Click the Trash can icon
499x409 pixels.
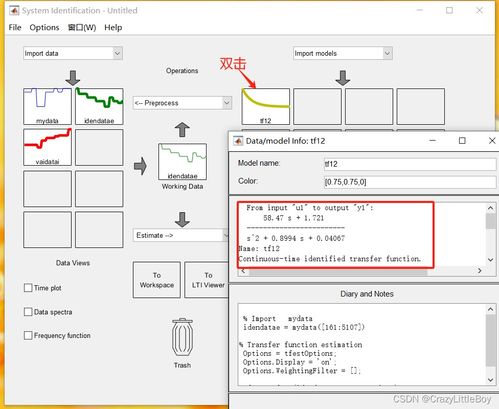[182, 337]
